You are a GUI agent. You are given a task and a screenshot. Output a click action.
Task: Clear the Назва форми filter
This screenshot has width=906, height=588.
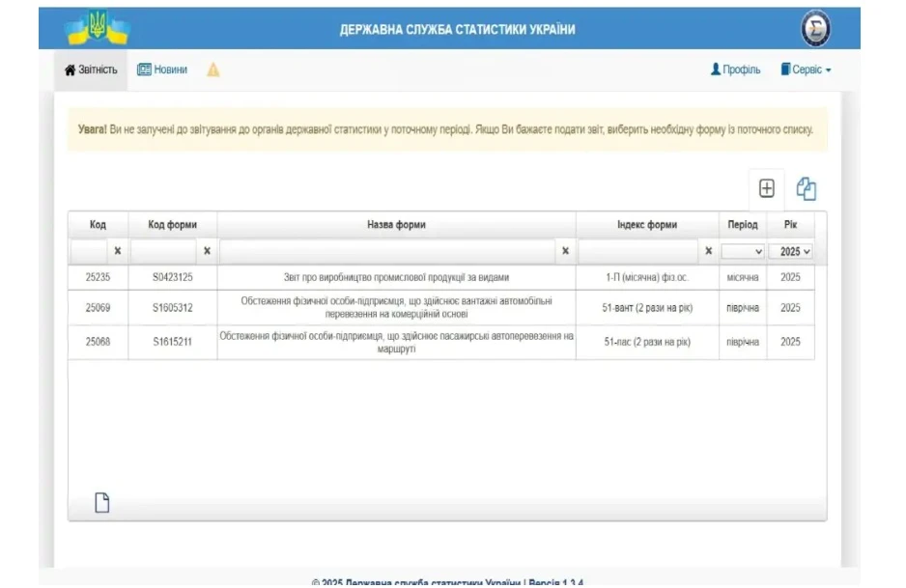tap(566, 251)
